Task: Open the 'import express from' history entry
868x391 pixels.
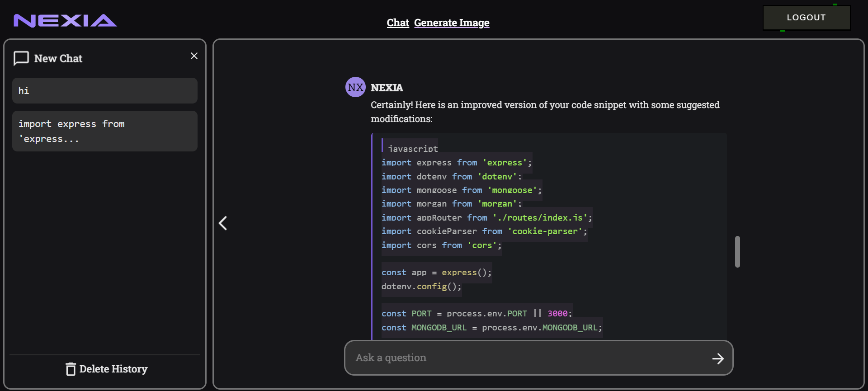Action: [x=105, y=131]
